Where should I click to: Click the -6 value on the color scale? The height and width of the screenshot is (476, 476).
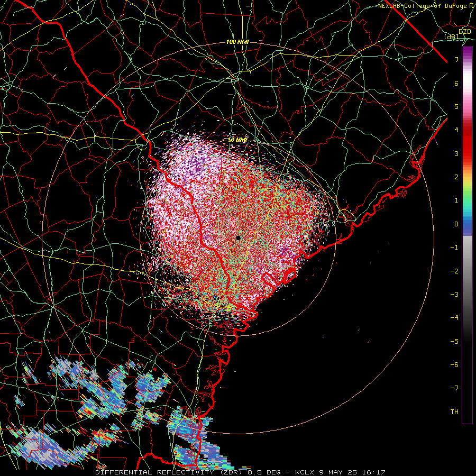tap(454, 365)
